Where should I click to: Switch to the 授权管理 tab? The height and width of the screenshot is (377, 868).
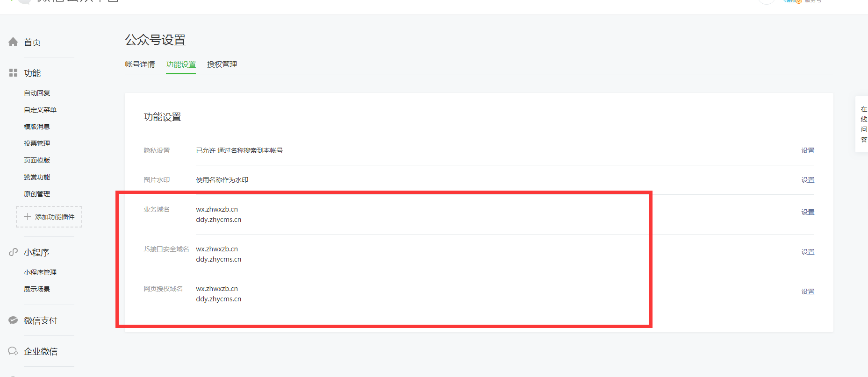(x=222, y=64)
